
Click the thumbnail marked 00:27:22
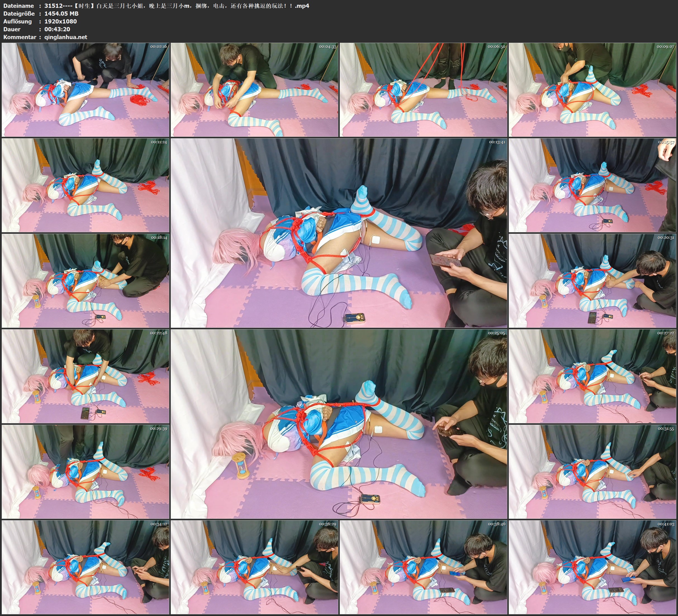pos(593,376)
